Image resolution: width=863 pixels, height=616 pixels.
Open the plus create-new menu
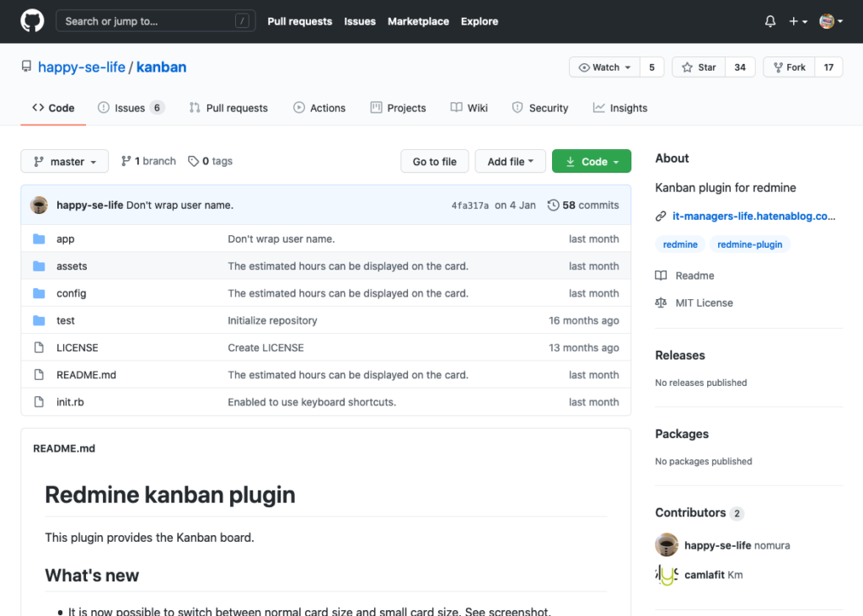click(x=797, y=21)
